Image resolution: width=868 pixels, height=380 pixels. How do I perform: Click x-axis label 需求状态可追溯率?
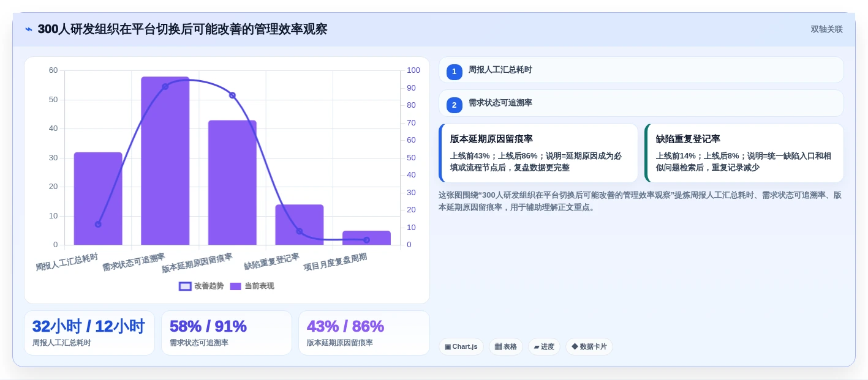pyautogui.click(x=134, y=262)
